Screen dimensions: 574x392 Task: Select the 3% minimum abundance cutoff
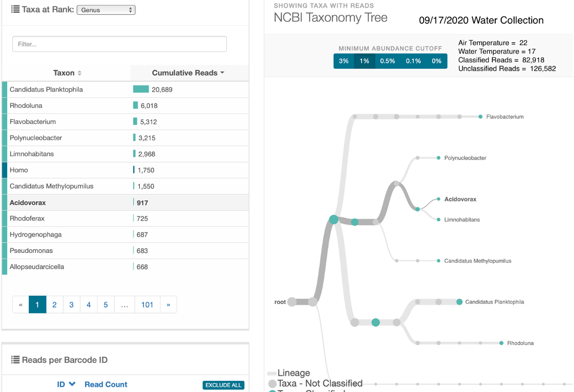(x=344, y=61)
